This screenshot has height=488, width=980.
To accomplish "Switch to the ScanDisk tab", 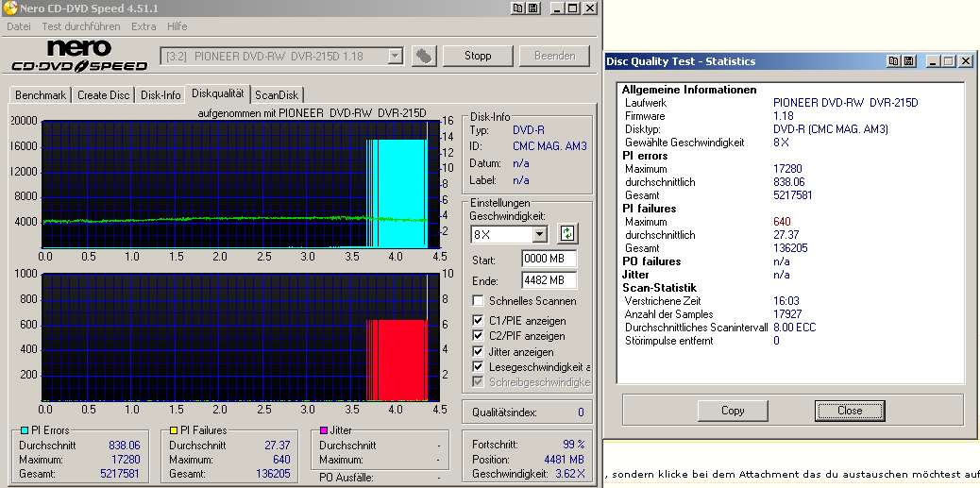I will (x=277, y=95).
